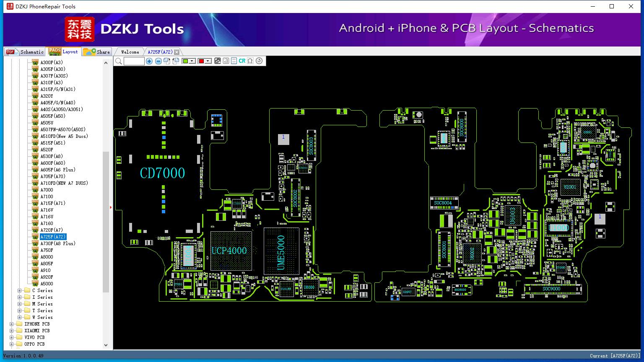Click the tree panel scroll-up arrow
This screenshot has height=362, width=644.
point(106,62)
